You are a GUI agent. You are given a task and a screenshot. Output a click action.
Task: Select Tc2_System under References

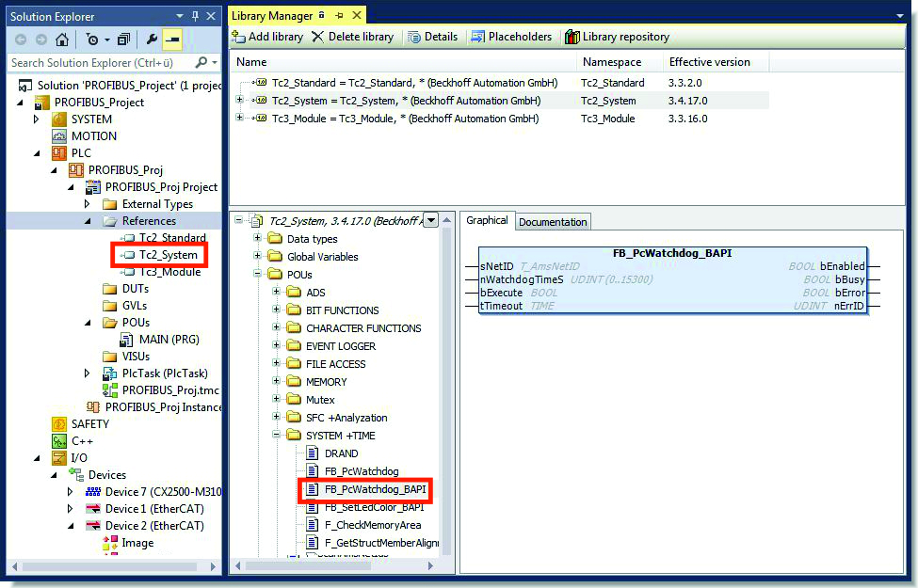[168, 255]
